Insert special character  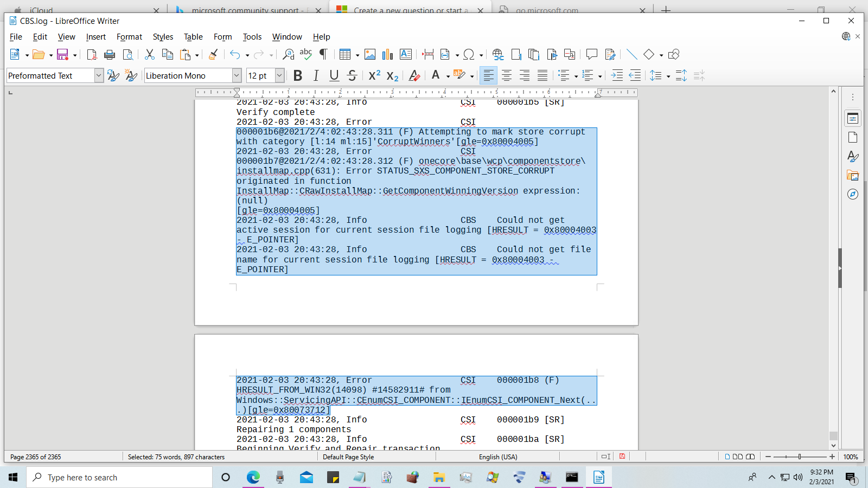coord(469,54)
